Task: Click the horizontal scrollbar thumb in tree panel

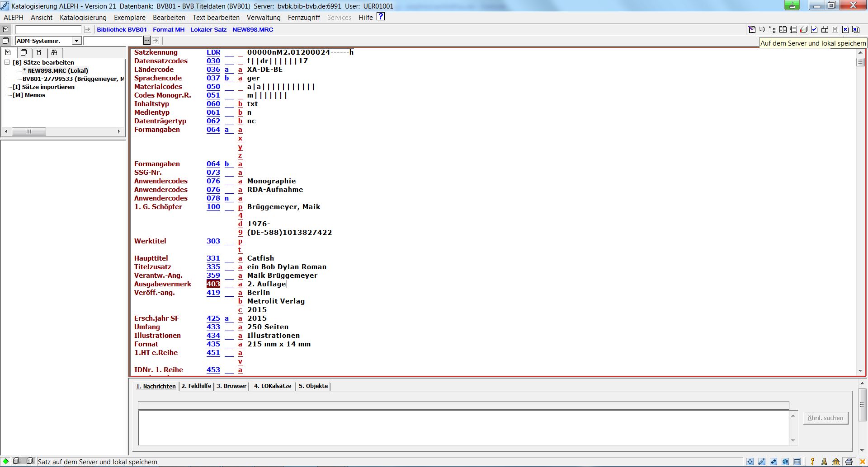Action: click(28, 132)
